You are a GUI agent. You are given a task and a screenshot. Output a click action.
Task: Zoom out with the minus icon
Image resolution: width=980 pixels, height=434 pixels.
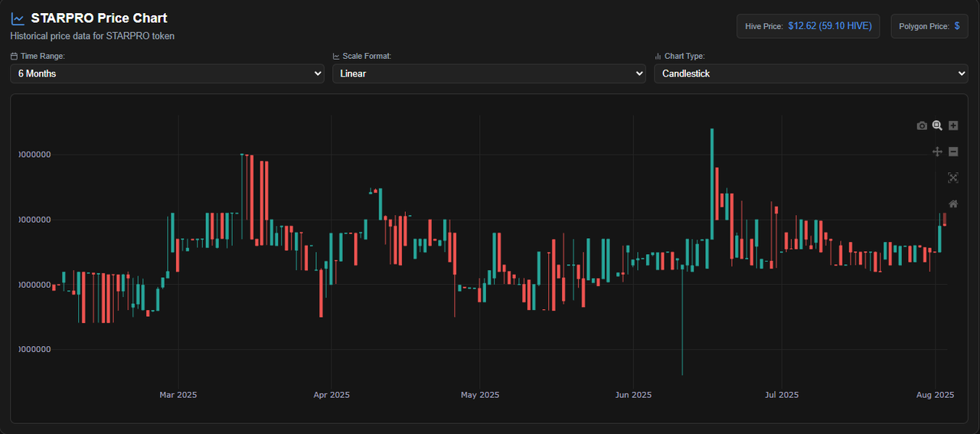953,152
